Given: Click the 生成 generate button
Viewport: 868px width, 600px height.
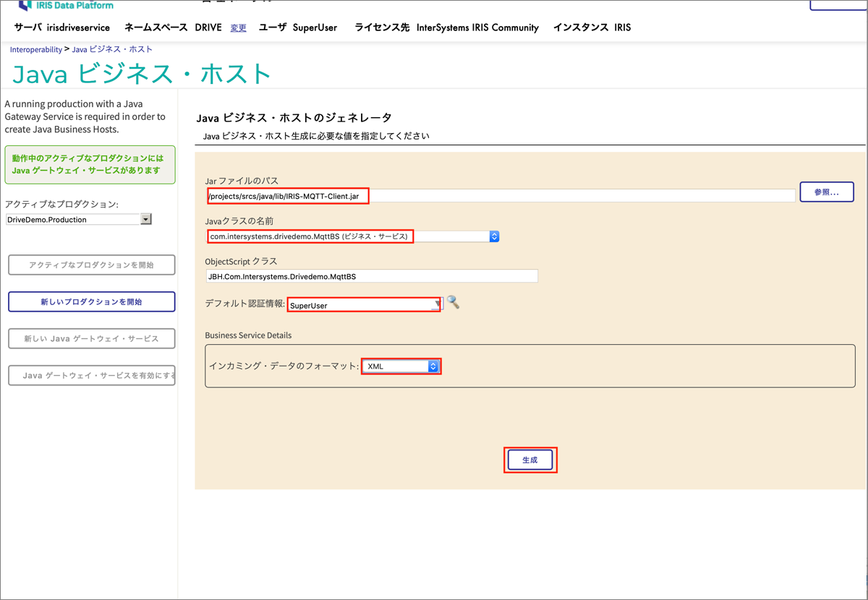Looking at the screenshot, I should (530, 460).
